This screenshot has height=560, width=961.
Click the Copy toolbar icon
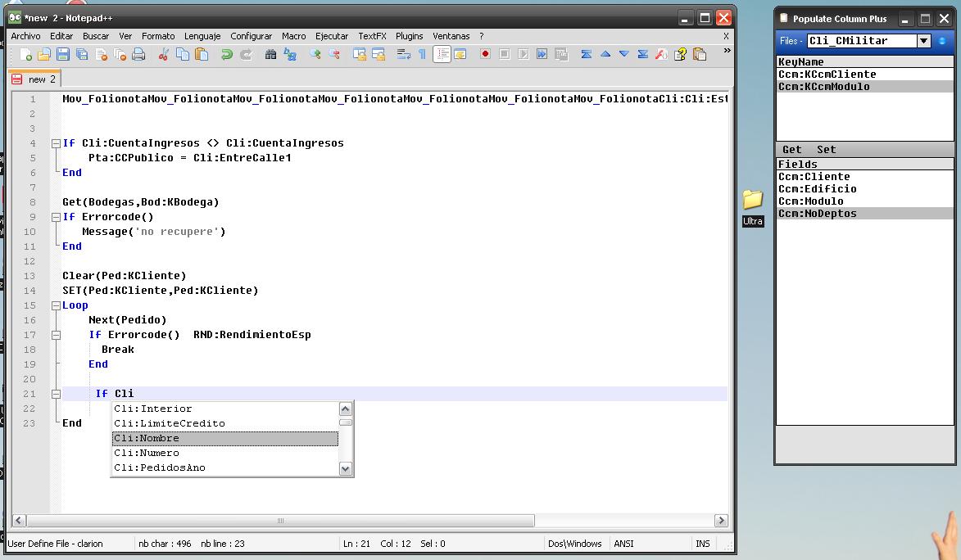(x=183, y=55)
